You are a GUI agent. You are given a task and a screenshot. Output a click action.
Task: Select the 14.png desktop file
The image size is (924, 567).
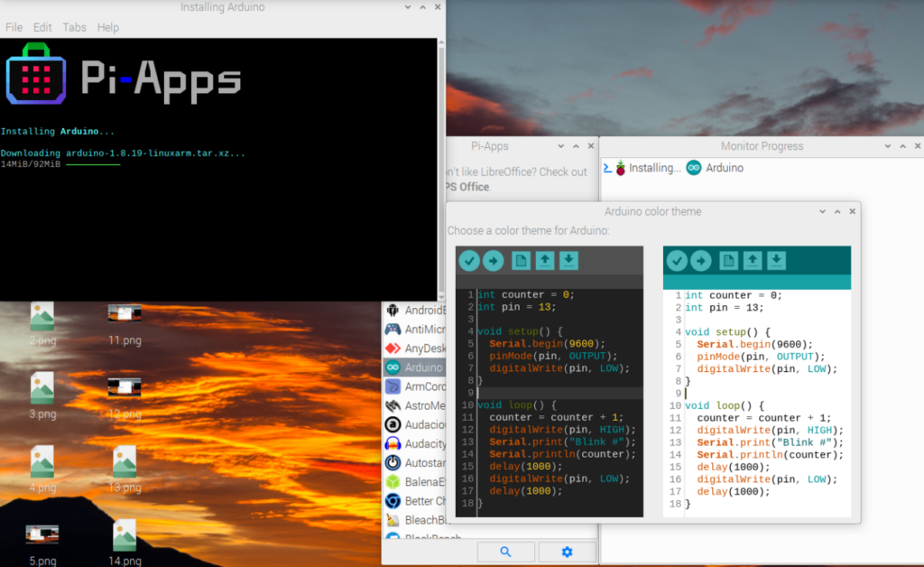click(x=125, y=542)
